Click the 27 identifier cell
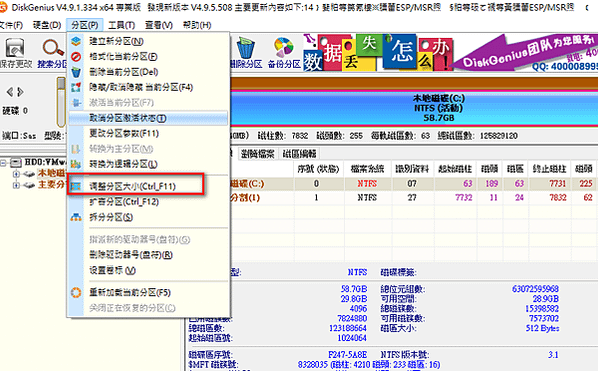This screenshot has height=371, width=598. (412, 198)
